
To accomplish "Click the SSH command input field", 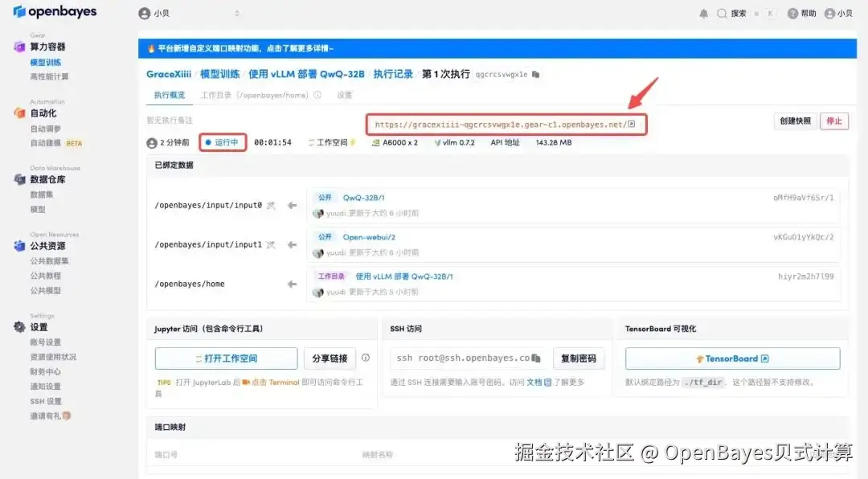I will tap(469, 358).
